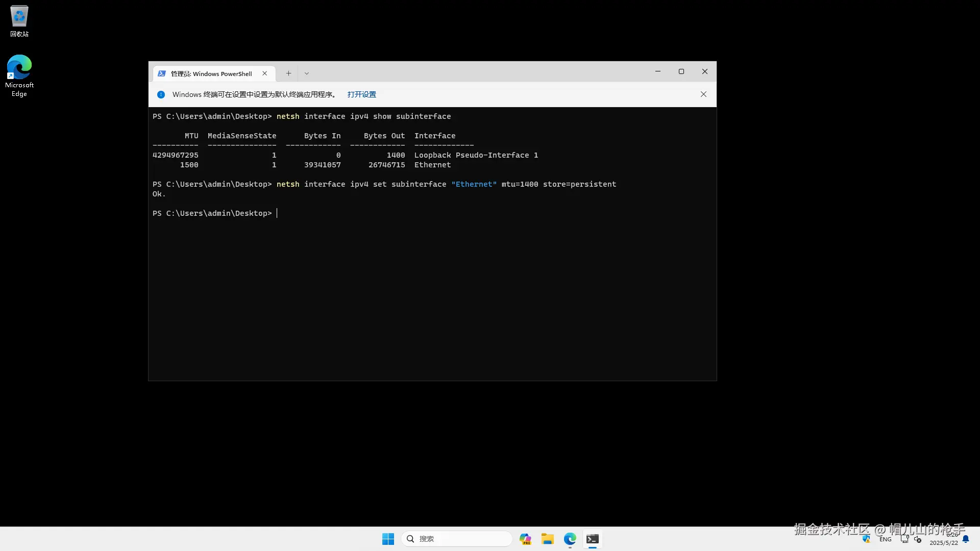This screenshot has width=980, height=551.
Task: Open the Recycle Bin desktop icon
Action: [x=19, y=21]
